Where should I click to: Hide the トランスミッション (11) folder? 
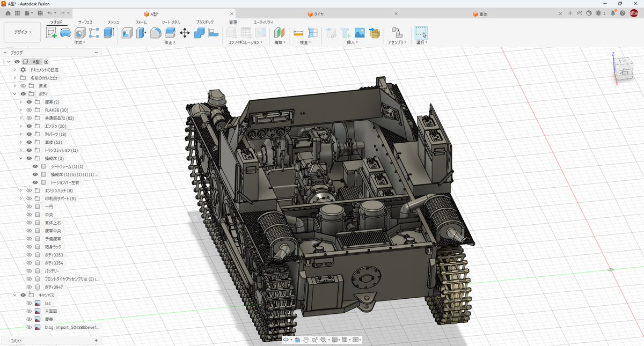click(x=30, y=150)
